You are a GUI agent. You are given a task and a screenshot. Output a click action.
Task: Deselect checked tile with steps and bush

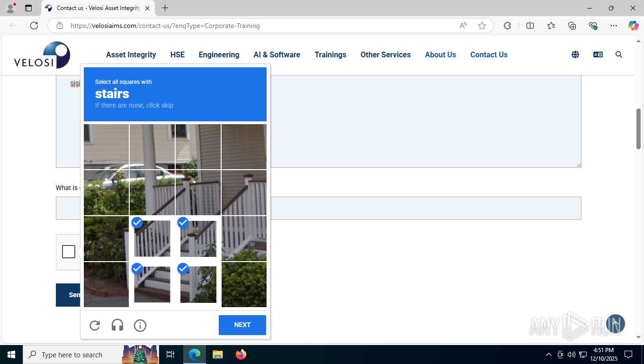[198, 284]
